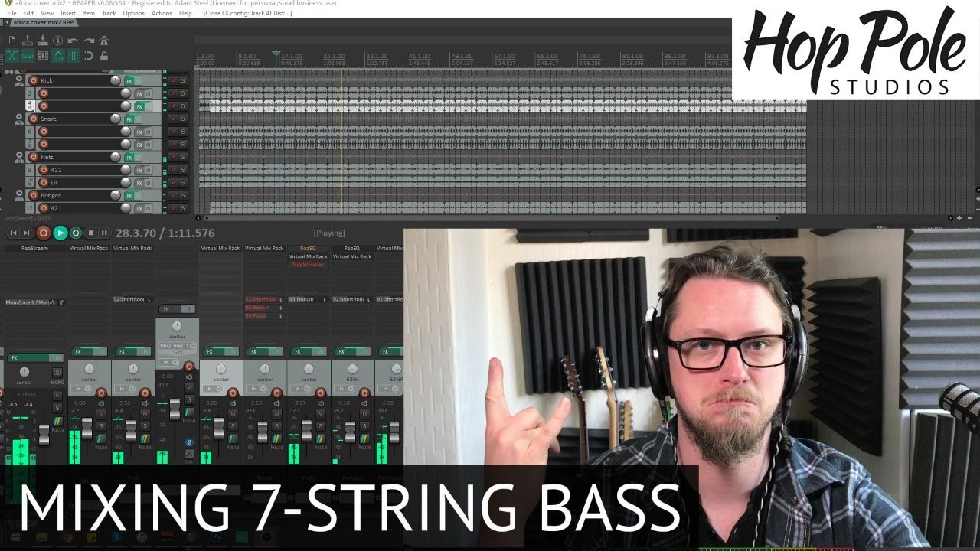
Task: Click the transport Stop button
Action: (x=90, y=233)
